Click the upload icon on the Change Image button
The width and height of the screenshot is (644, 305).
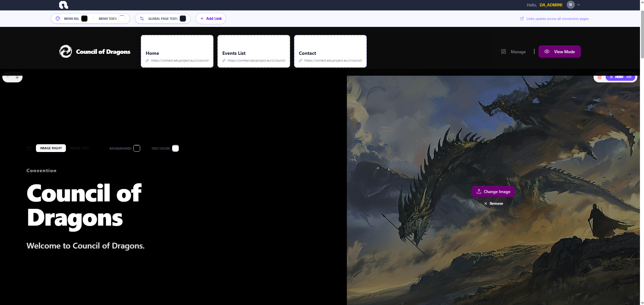(479, 191)
